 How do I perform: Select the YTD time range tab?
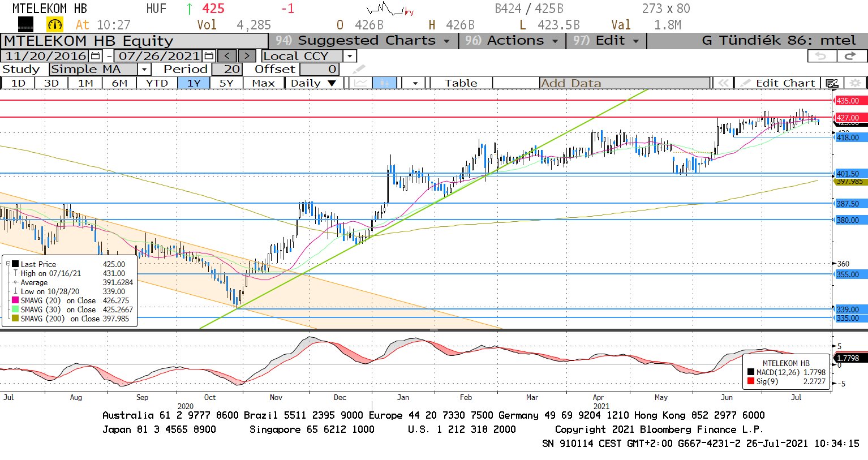157,83
